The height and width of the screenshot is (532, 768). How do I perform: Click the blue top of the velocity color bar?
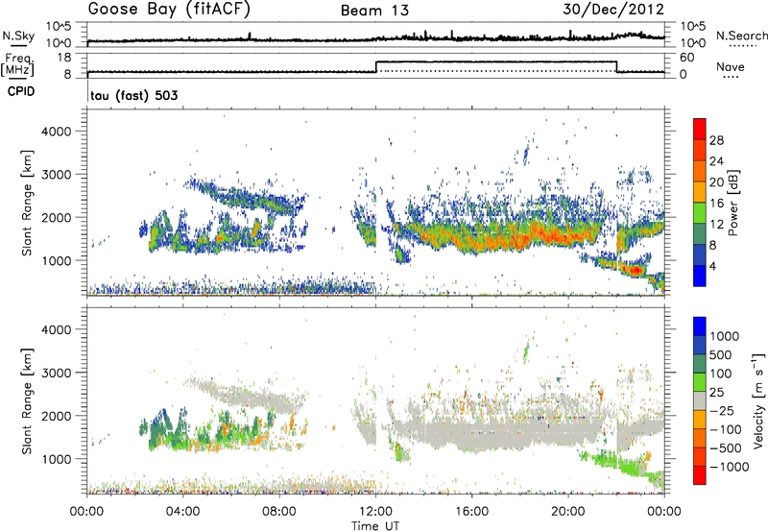coord(700,326)
